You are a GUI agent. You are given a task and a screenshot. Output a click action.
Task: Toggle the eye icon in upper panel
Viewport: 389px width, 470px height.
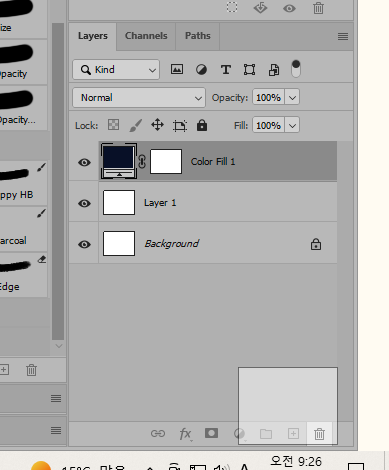tap(289, 8)
